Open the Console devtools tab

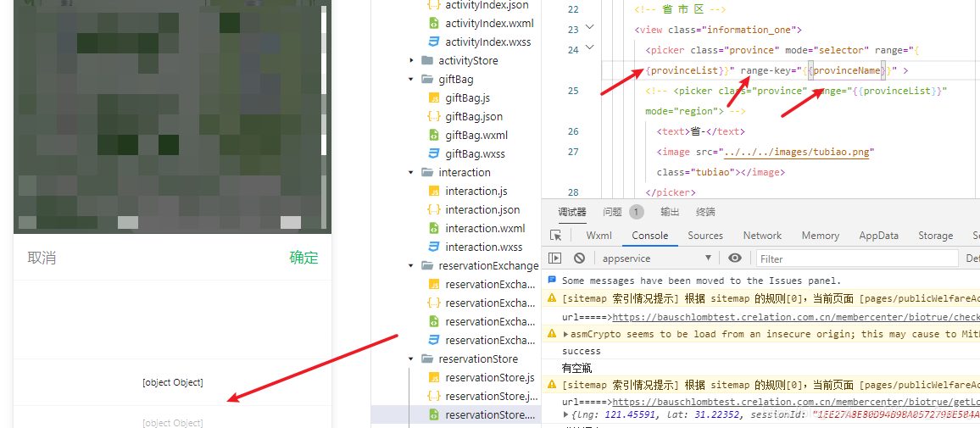click(x=650, y=236)
